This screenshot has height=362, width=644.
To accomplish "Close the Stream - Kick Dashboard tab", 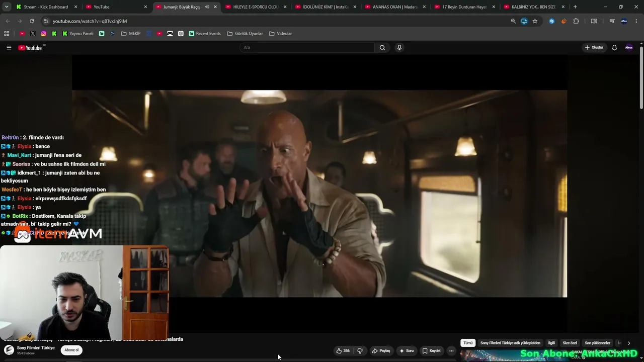I will (x=76, y=7).
